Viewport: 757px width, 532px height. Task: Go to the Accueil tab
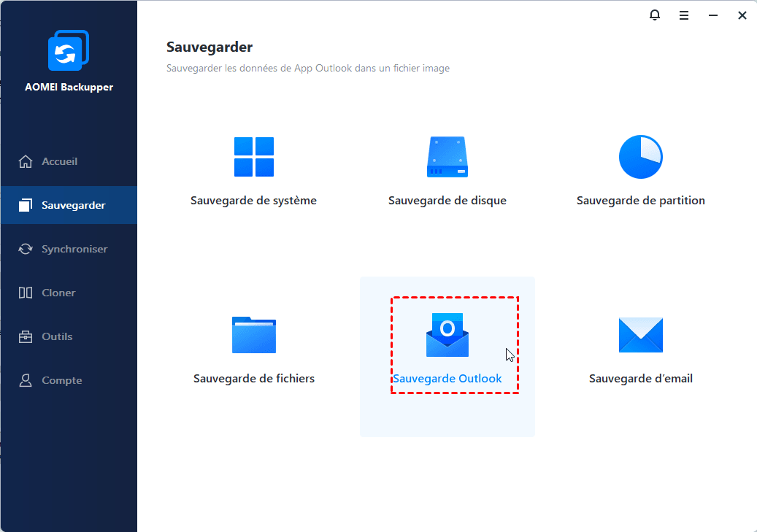point(69,161)
